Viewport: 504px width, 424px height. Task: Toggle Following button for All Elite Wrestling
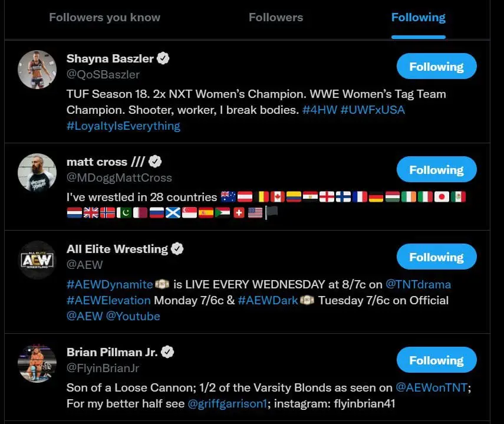pos(436,257)
